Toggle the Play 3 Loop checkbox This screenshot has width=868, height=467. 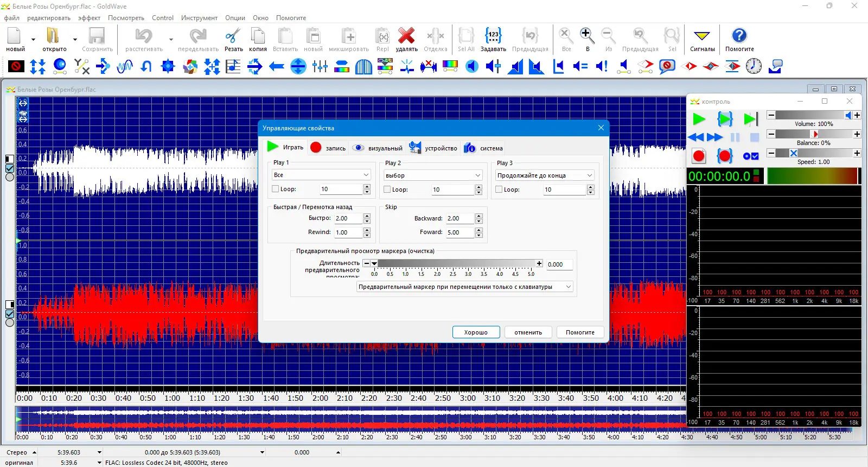(499, 190)
